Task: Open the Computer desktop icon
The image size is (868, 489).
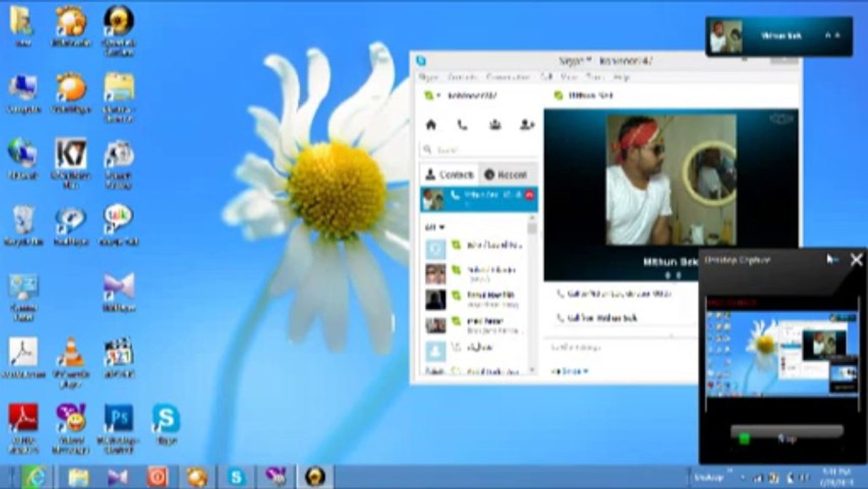Action: [x=23, y=93]
